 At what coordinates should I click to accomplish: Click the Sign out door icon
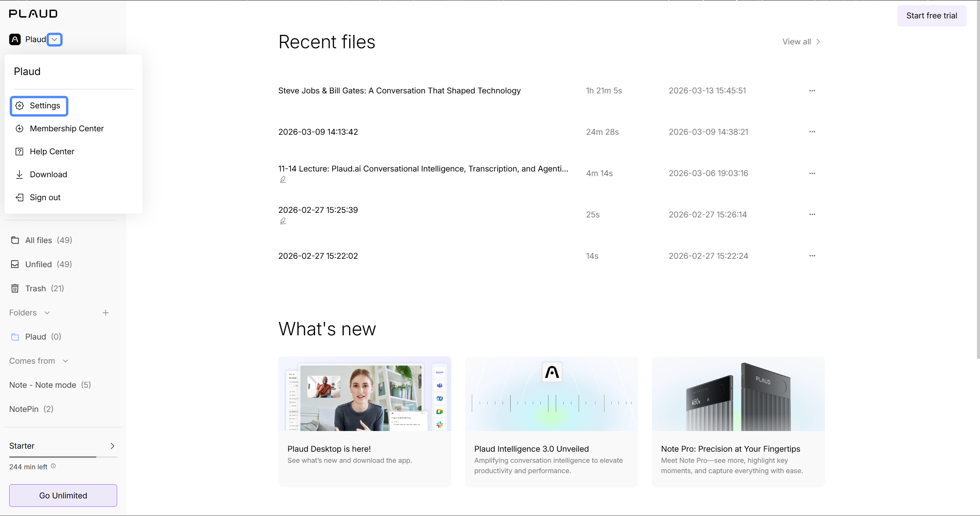click(x=20, y=198)
